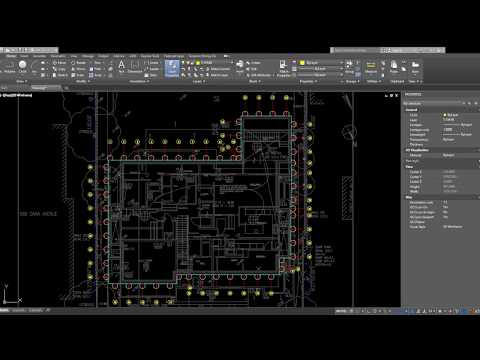The height and width of the screenshot is (360, 480).
Task: Pick the Array tool
Action: [x=96, y=75]
